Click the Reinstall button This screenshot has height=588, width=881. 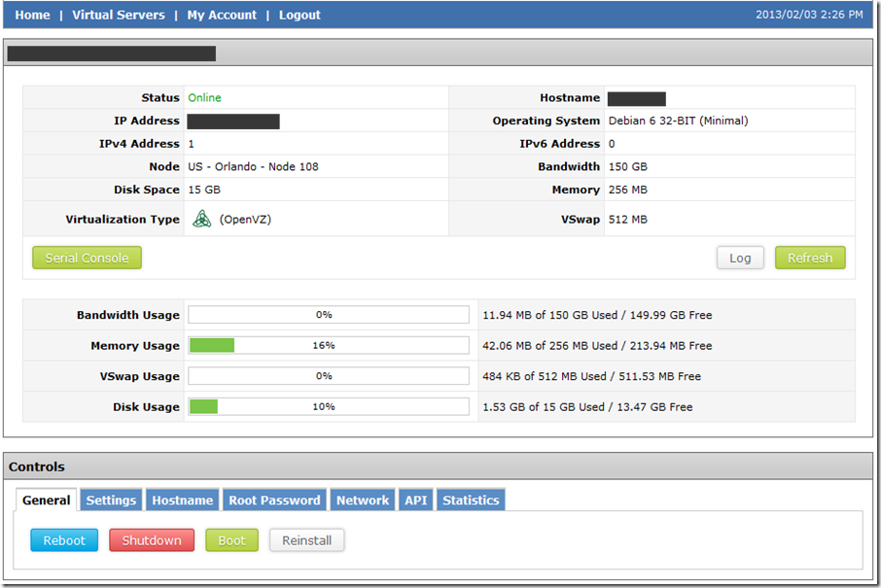click(306, 540)
